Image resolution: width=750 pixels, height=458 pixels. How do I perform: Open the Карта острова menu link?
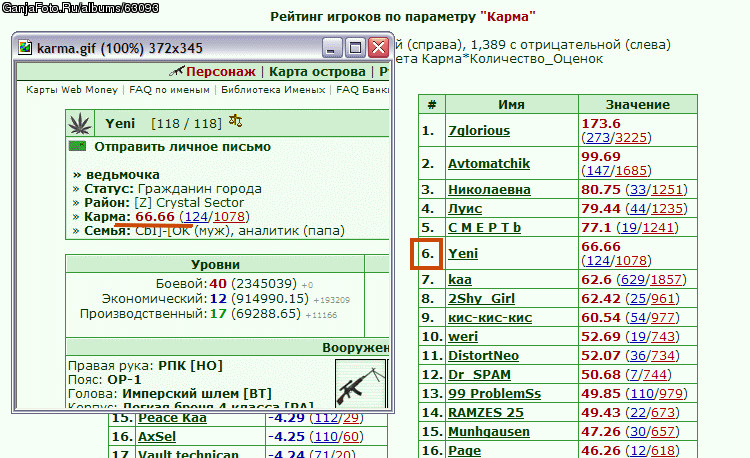317,72
